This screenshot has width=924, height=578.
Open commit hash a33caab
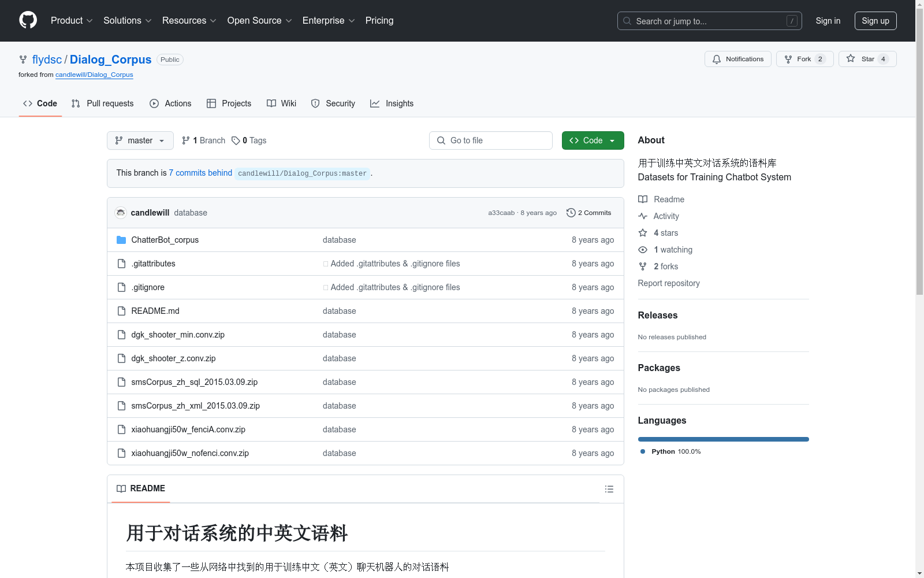point(501,213)
